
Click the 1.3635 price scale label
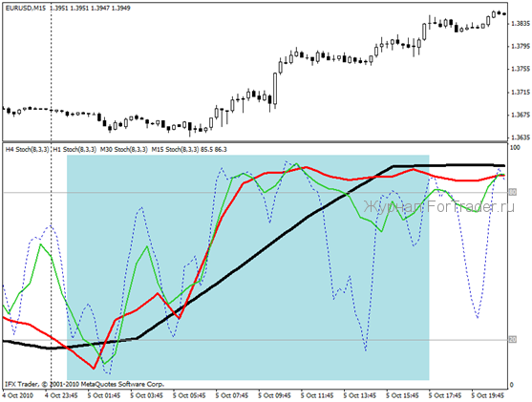click(x=521, y=138)
